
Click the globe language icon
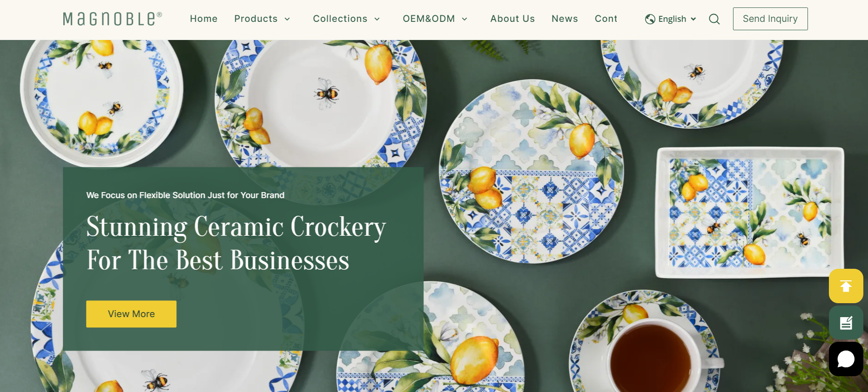650,19
